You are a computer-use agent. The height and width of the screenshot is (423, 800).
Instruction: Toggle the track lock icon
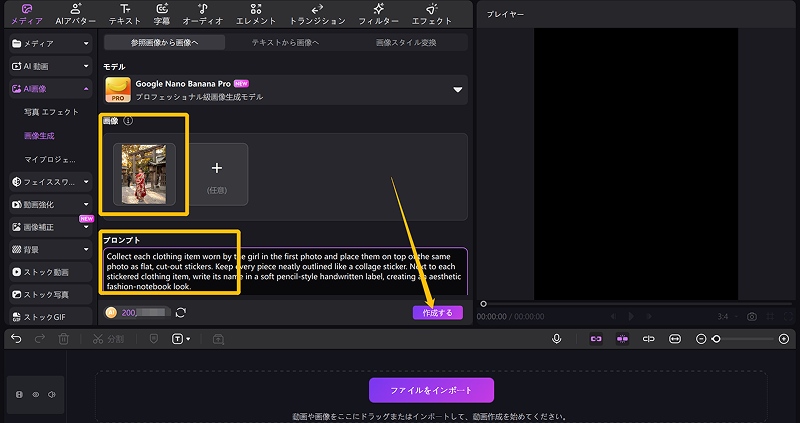coord(19,395)
